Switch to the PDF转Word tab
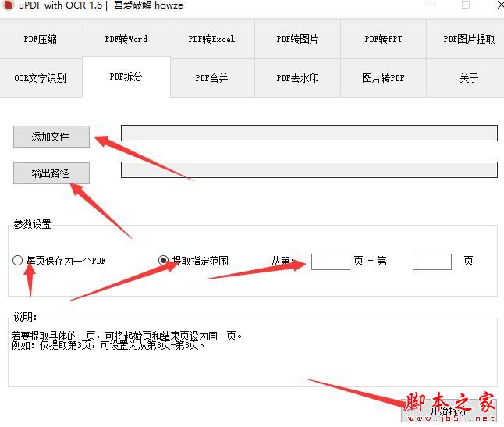The height and width of the screenshot is (427, 504). [126, 38]
